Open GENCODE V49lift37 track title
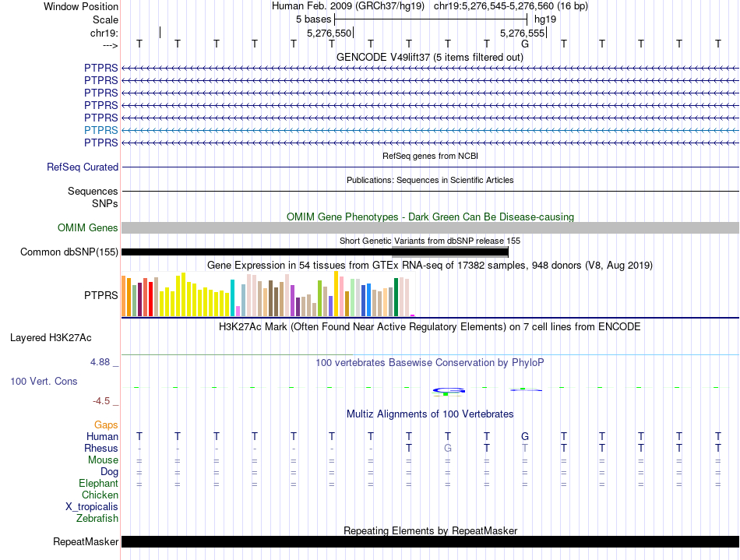740x560 pixels. point(430,57)
